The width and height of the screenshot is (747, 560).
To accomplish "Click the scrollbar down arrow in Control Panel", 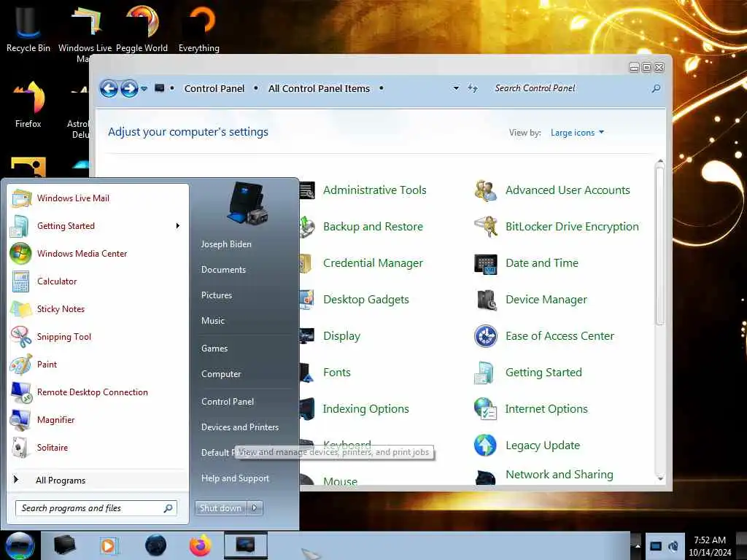I will coord(659,478).
